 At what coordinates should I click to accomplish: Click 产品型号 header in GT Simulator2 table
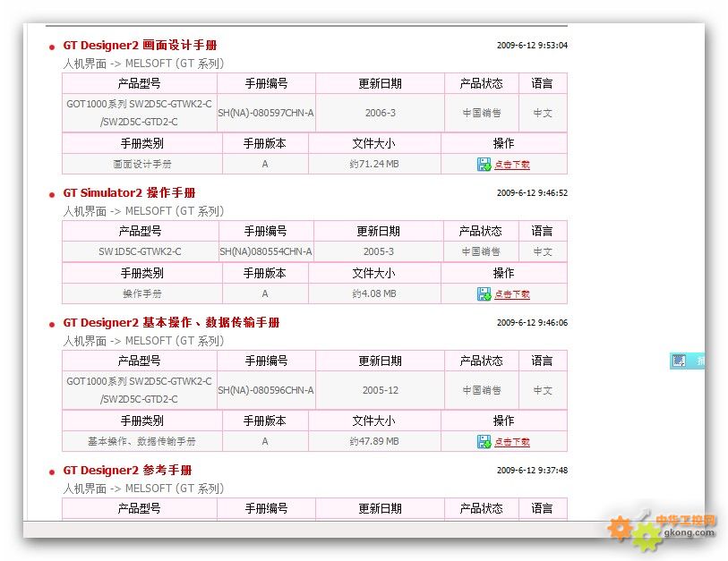coord(140,231)
